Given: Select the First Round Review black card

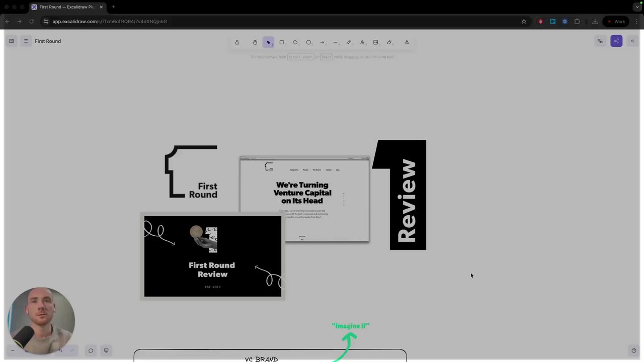Looking at the screenshot, I should point(212,256).
